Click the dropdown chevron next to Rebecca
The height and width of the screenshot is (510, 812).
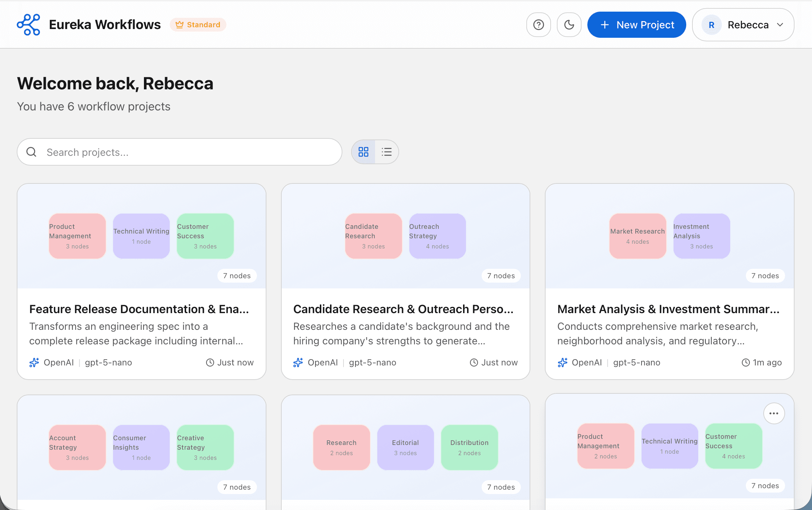(780, 25)
